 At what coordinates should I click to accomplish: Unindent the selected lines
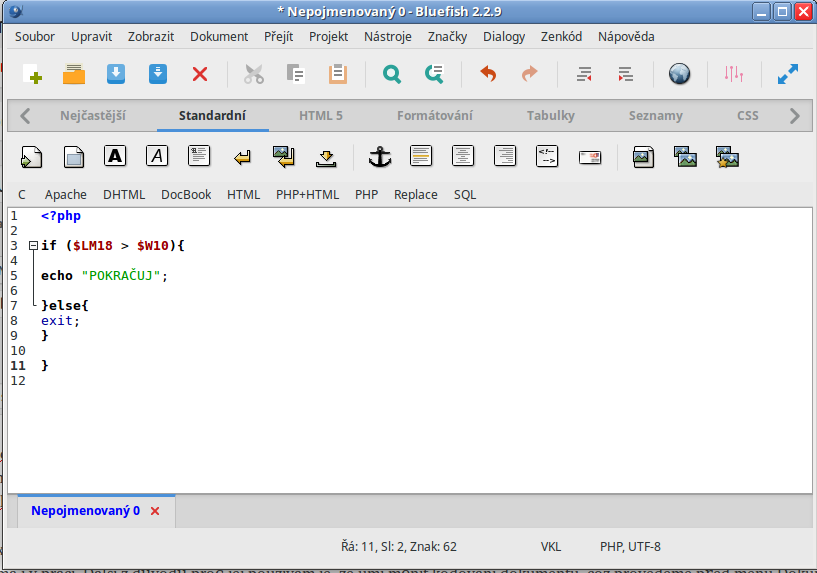click(x=584, y=74)
